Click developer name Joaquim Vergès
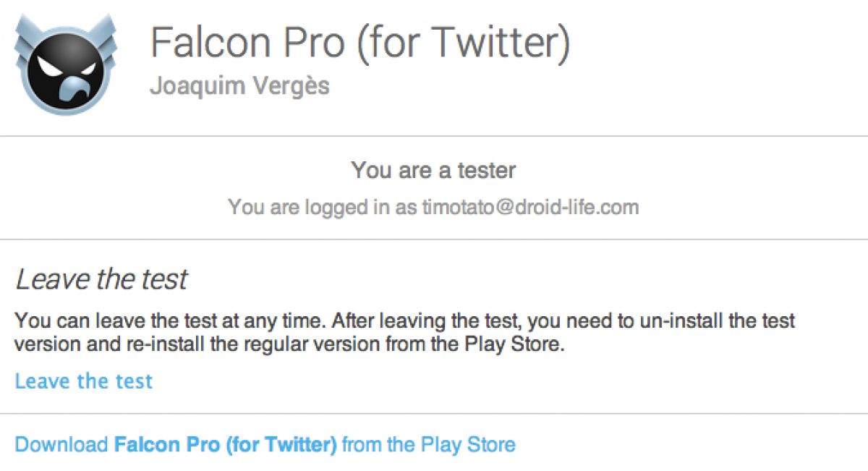868x471 pixels. pos(239,86)
